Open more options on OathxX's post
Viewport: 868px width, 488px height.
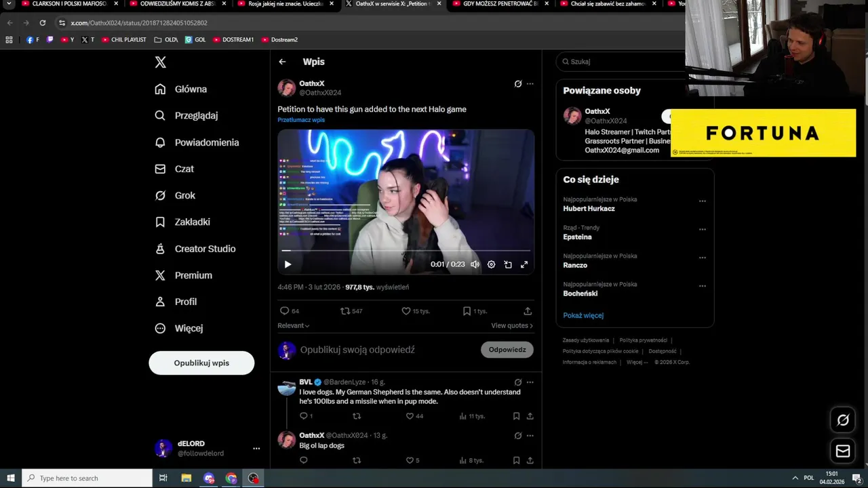[530, 84]
